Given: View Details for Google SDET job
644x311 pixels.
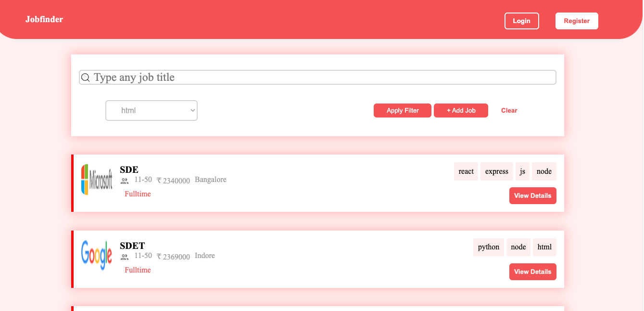Looking at the screenshot, I should pos(532,272).
